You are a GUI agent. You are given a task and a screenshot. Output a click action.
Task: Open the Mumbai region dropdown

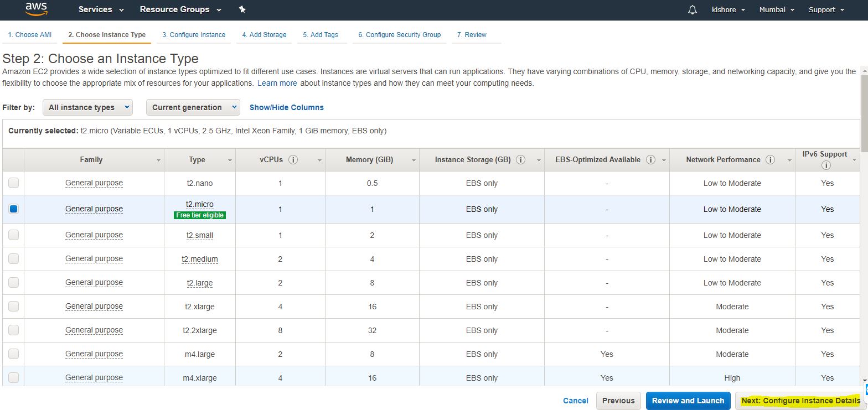point(777,10)
